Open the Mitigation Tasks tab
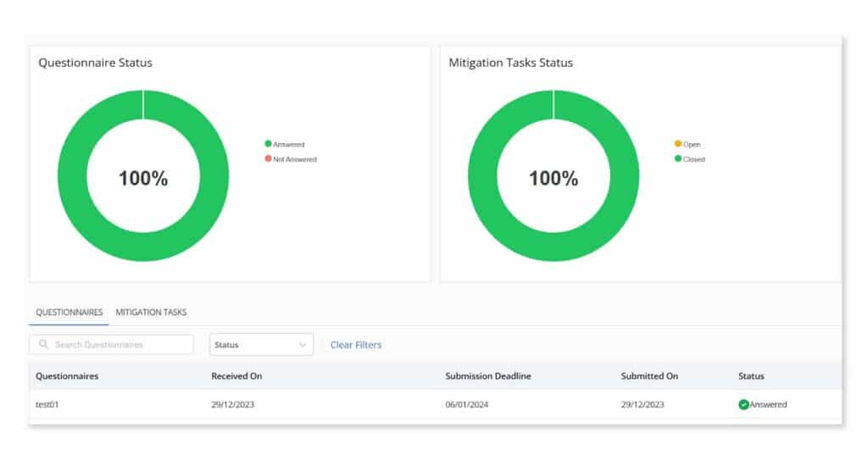 (151, 312)
